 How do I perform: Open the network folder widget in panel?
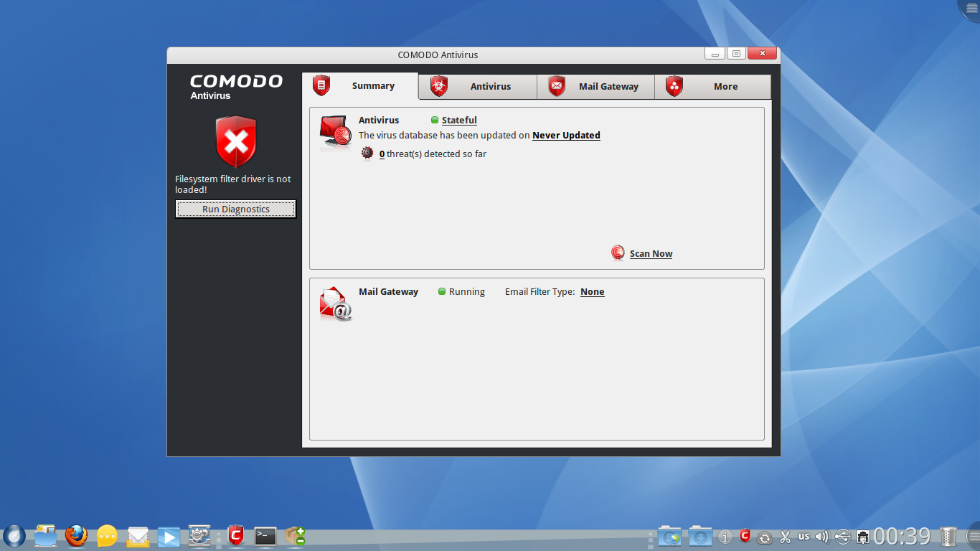[669, 536]
